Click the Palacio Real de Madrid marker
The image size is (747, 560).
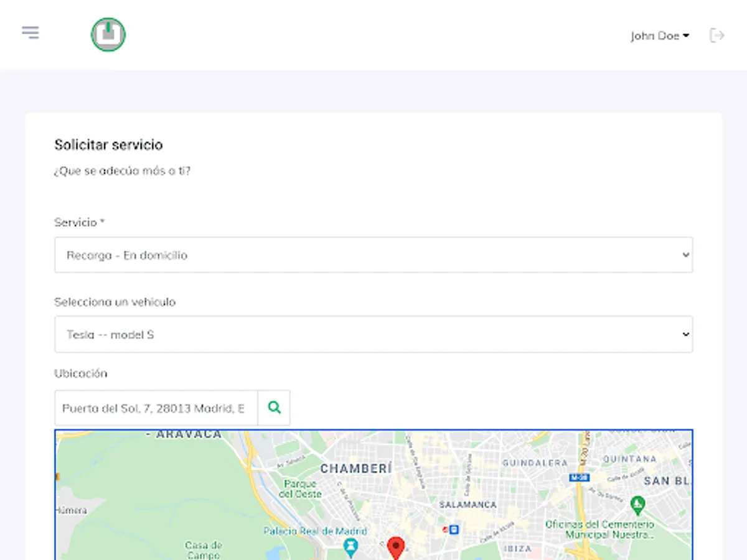[351, 547]
